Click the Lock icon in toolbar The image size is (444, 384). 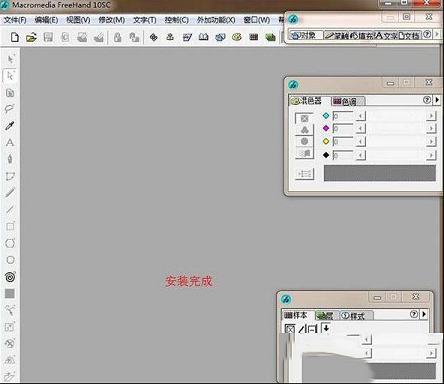tap(117, 37)
